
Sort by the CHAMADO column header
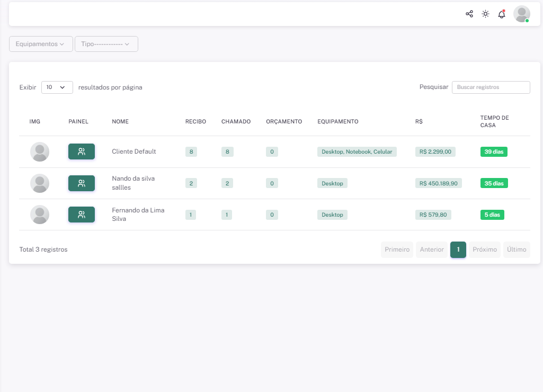point(236,121)
